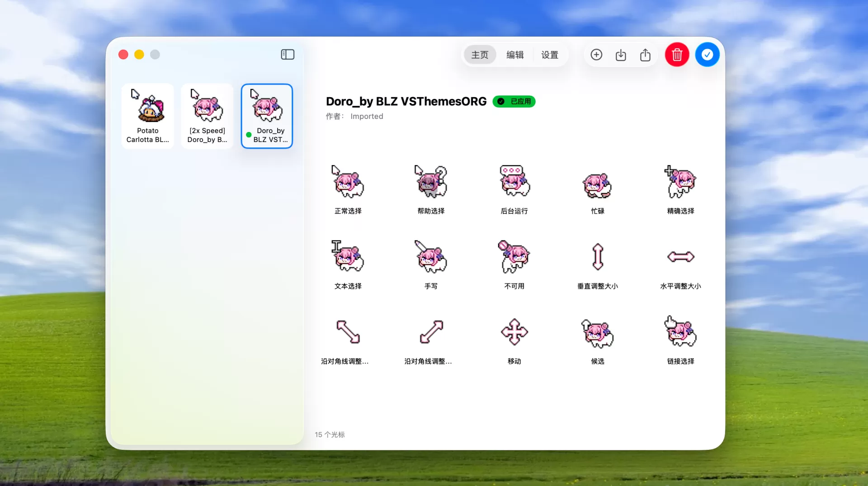This screenshot has width=868, height=486.
Task: Click the 移动 four-way arrow cursor icon
Action: 514,332
